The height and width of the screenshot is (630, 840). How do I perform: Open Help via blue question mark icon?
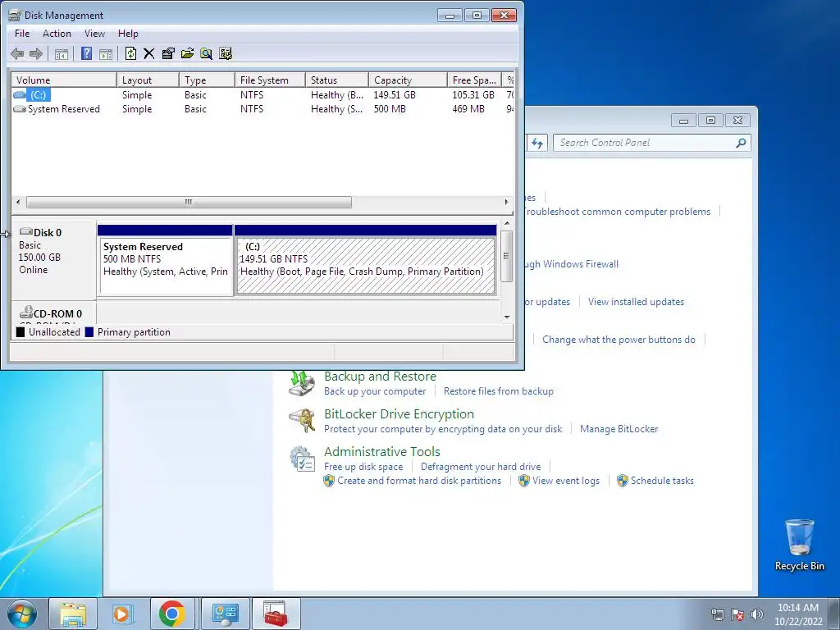(86, 53)
